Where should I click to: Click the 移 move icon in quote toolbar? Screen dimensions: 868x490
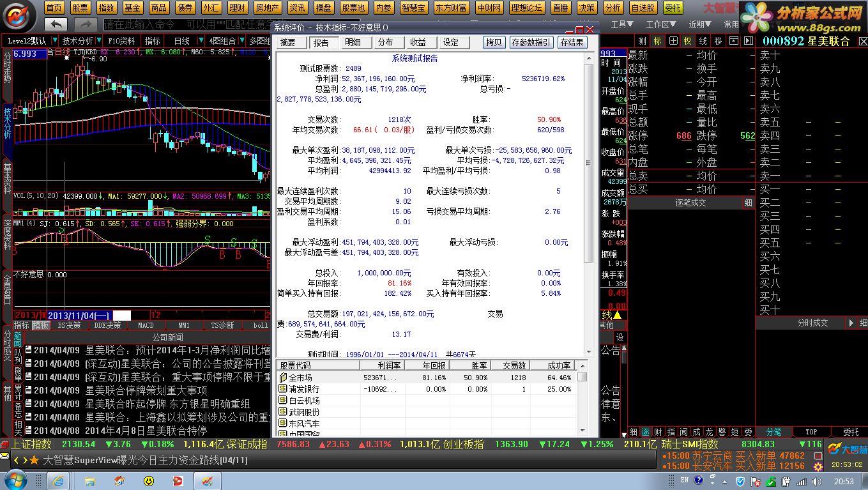718,41
